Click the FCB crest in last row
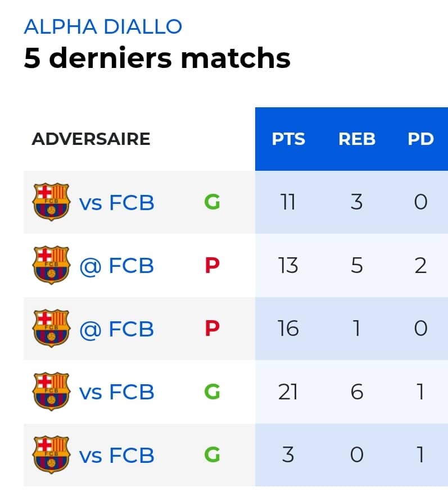 point(51,455)
